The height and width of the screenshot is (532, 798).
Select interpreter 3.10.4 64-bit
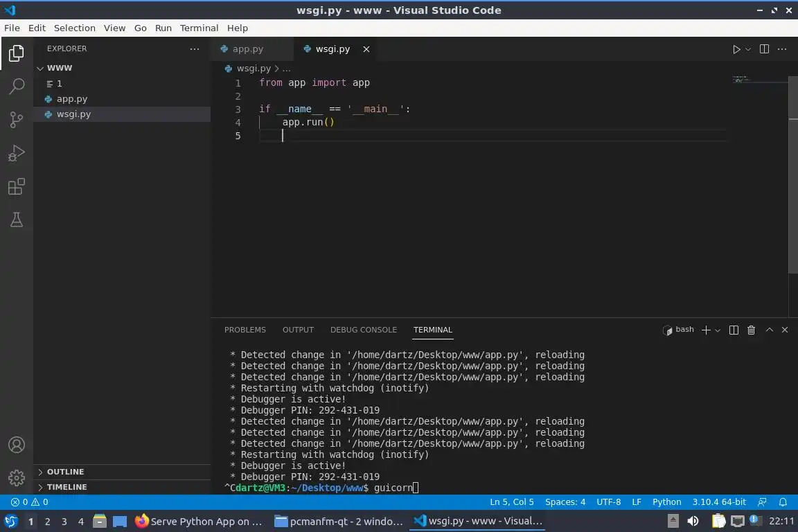(718, 502)
